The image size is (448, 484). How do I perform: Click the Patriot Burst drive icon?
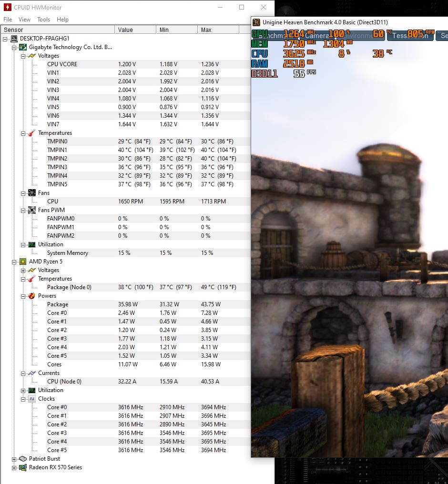[23, 459]
